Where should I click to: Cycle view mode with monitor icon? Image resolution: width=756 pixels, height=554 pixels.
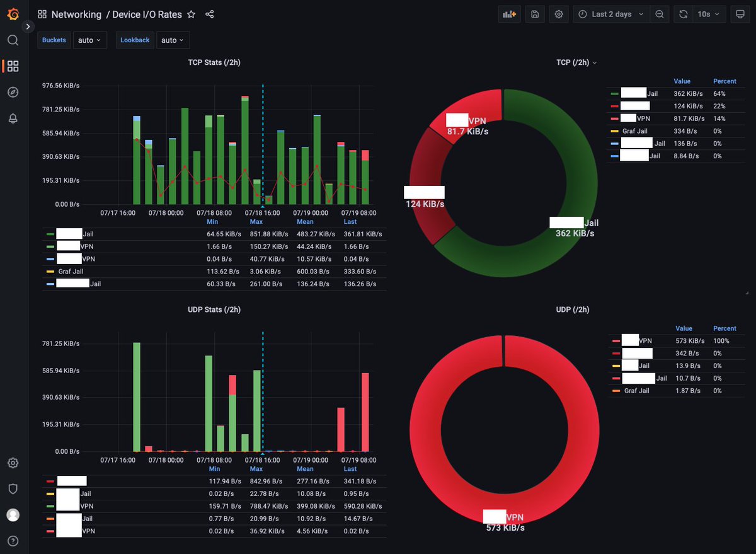tap(741, 14)
